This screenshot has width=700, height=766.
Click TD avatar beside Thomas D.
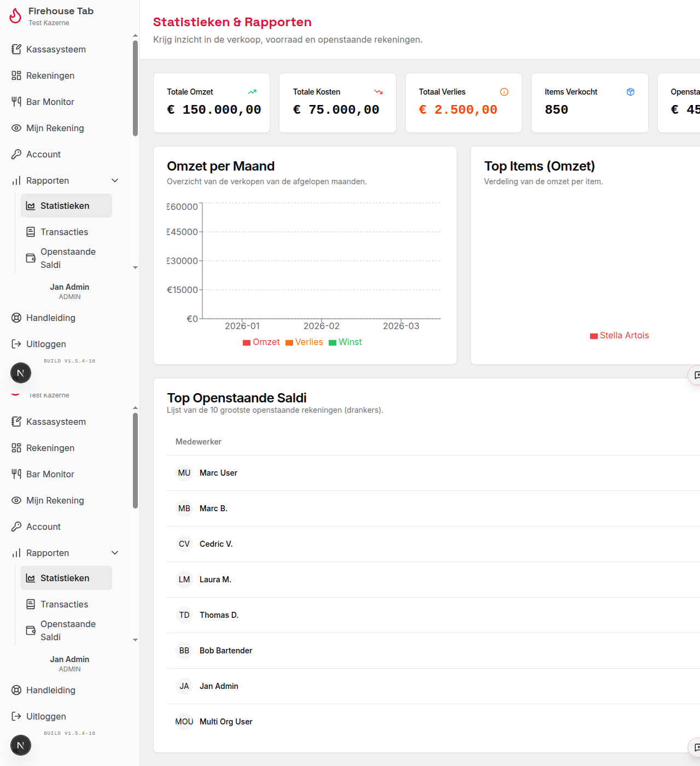184,615
